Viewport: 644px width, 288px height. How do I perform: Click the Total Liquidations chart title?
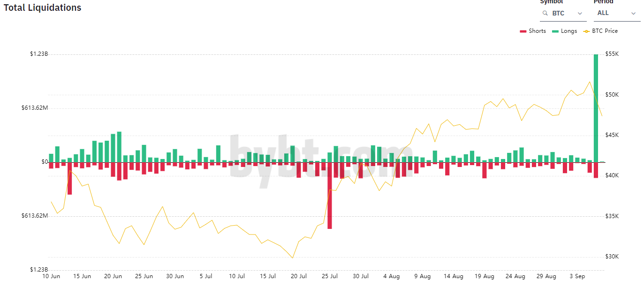pos(43,8)
